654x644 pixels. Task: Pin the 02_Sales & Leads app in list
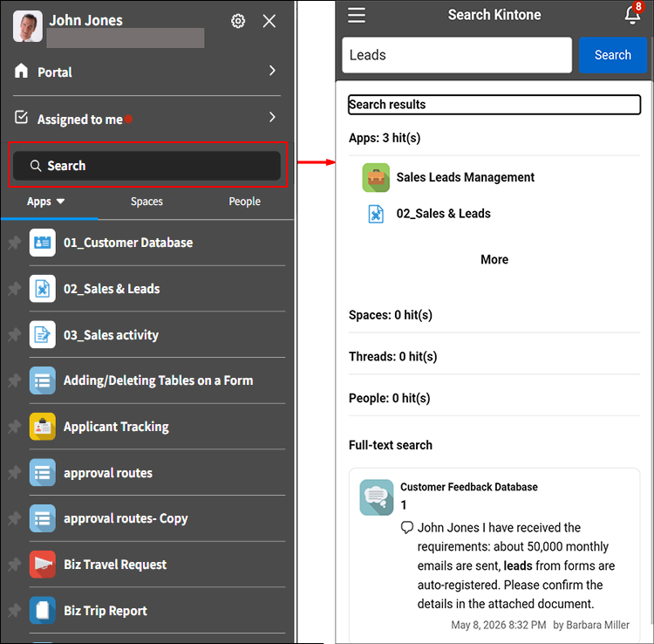coord(15,288)
